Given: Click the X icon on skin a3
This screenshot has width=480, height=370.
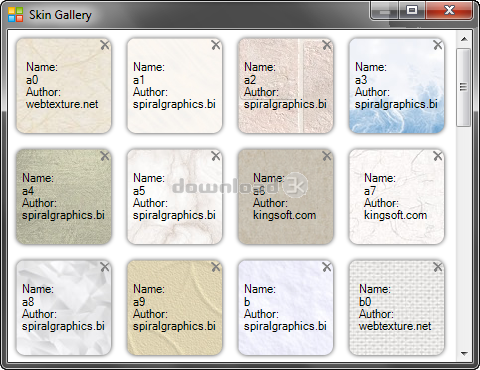Looking at the screenshot, I should [x=438, y=45].
